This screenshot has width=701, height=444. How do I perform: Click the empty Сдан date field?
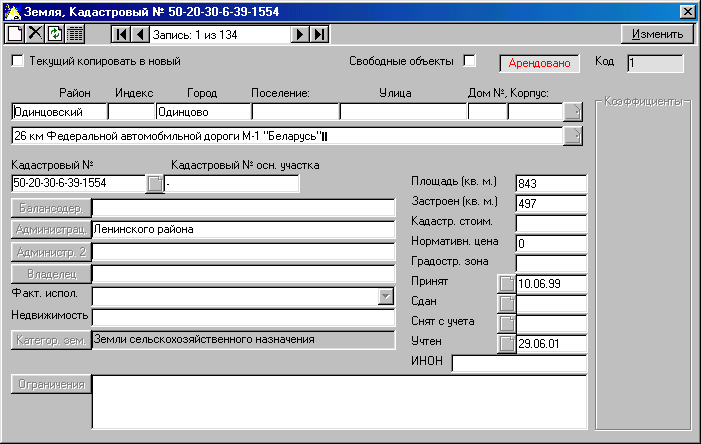pyautogui.click(x=551, y=304)
